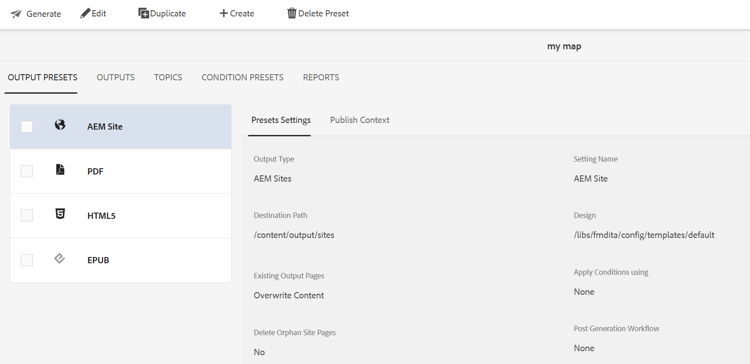
Task: Click the Duplicate preset icon
Action: [x=143, y=13]
